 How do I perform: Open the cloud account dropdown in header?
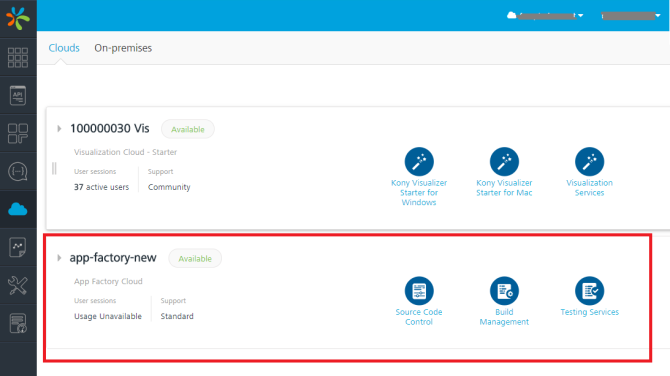click(545, 16)
